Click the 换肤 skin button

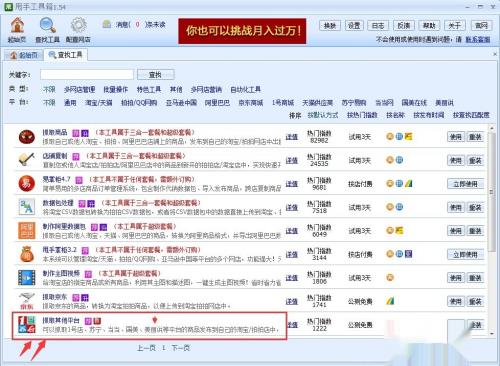point(330,26)
